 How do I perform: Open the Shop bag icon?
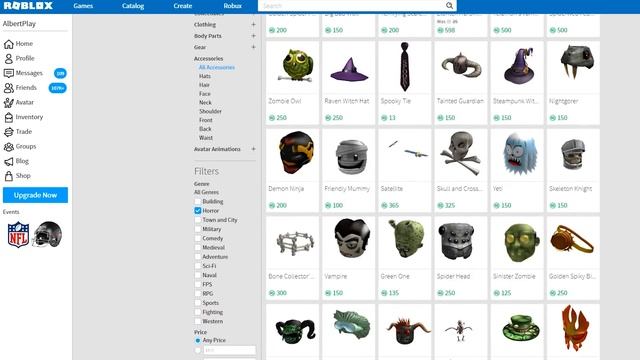click(9, 176)
